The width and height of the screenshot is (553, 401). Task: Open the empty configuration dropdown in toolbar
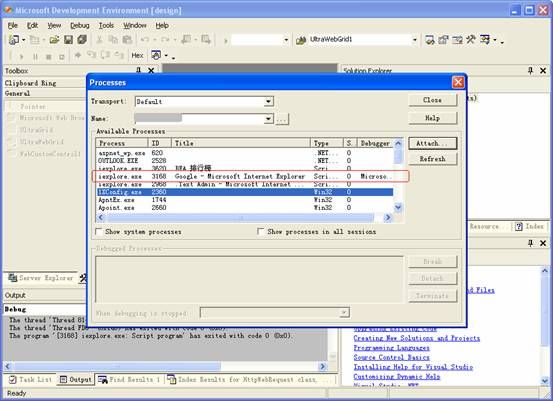286,40
